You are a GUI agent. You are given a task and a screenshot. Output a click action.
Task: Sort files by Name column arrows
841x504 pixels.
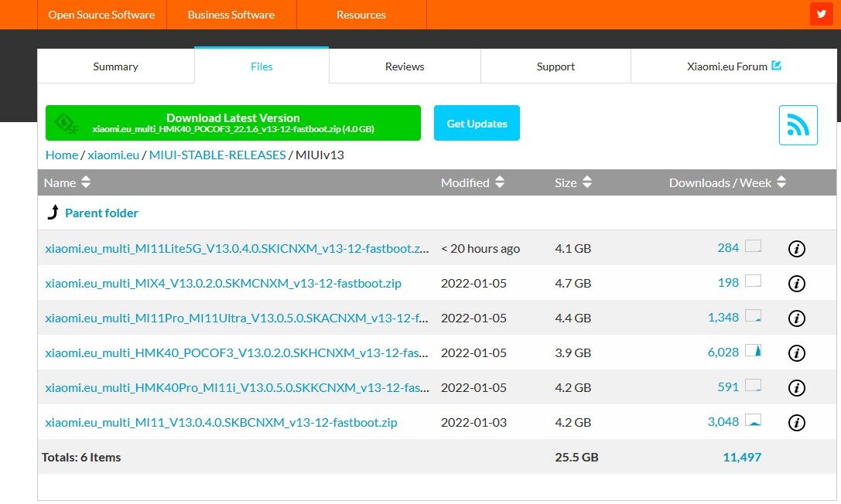coord(86,182)
